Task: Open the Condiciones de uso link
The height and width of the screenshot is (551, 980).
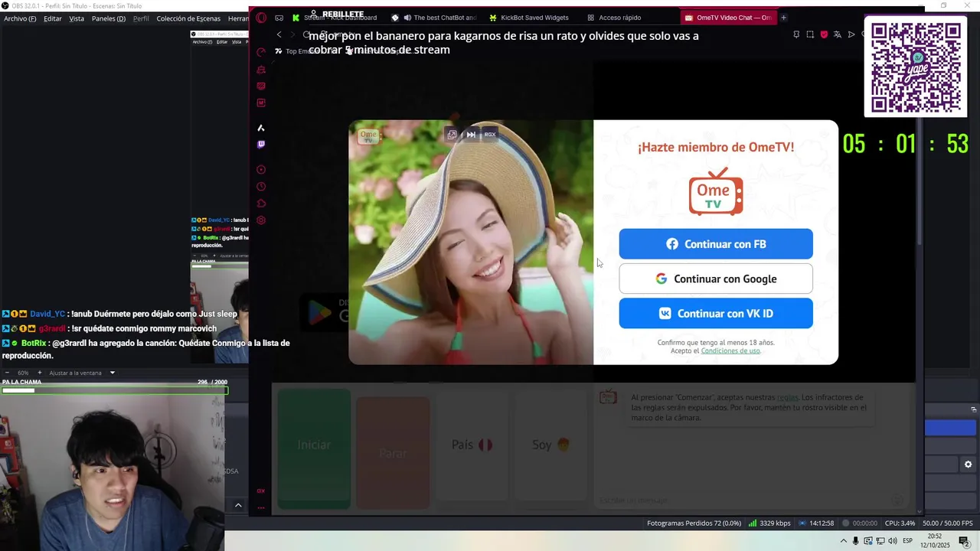Action: pyautogui.click(x=730, y=350)
